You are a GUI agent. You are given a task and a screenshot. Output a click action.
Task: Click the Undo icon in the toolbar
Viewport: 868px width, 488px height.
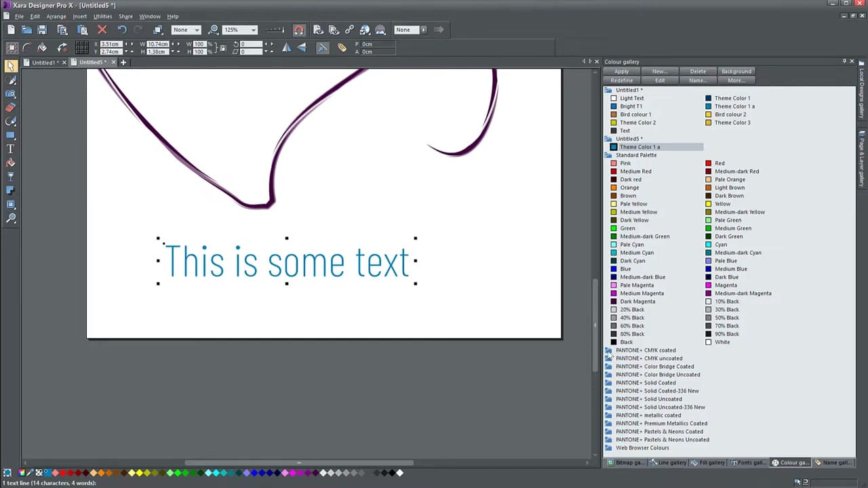(x=122, y=29)
